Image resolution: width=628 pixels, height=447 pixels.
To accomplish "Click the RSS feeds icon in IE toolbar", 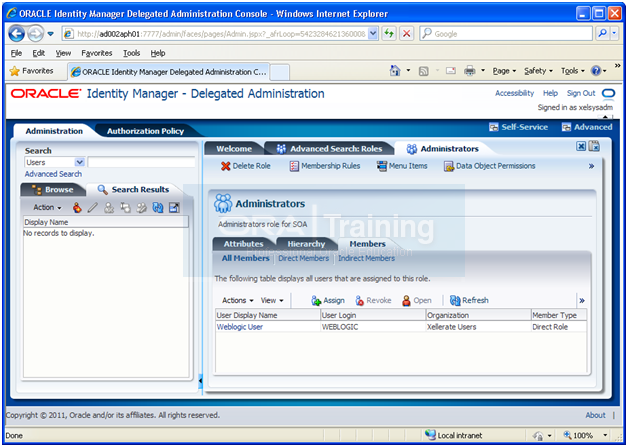I will point(424,71).
